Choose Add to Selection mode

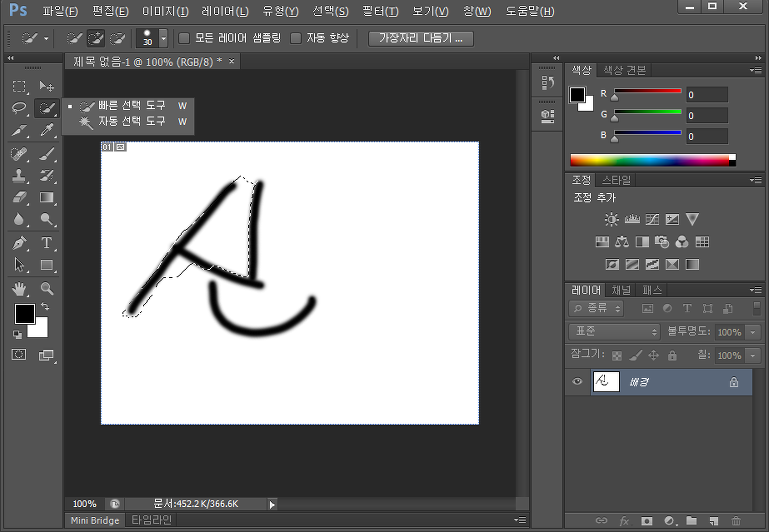(x=96, y=38)
